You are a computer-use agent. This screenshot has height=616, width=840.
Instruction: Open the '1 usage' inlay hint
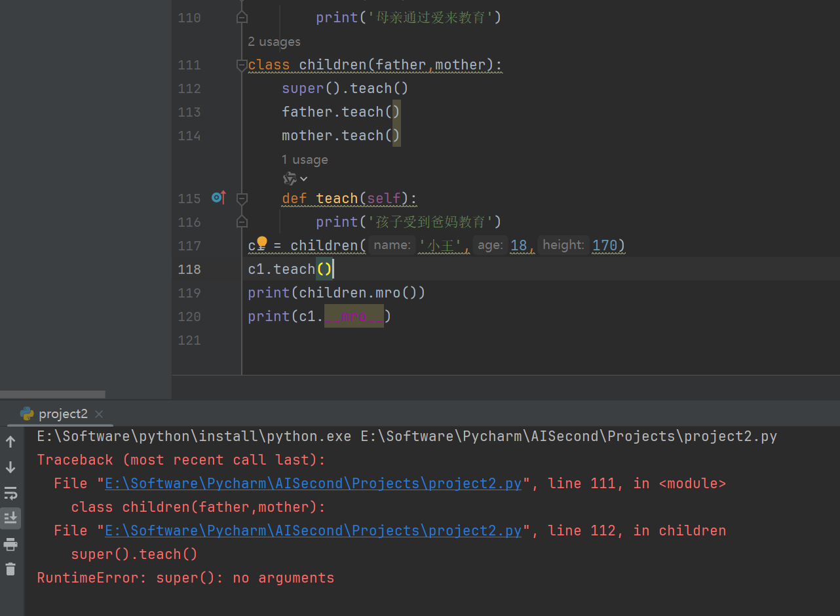click(305, 159)
